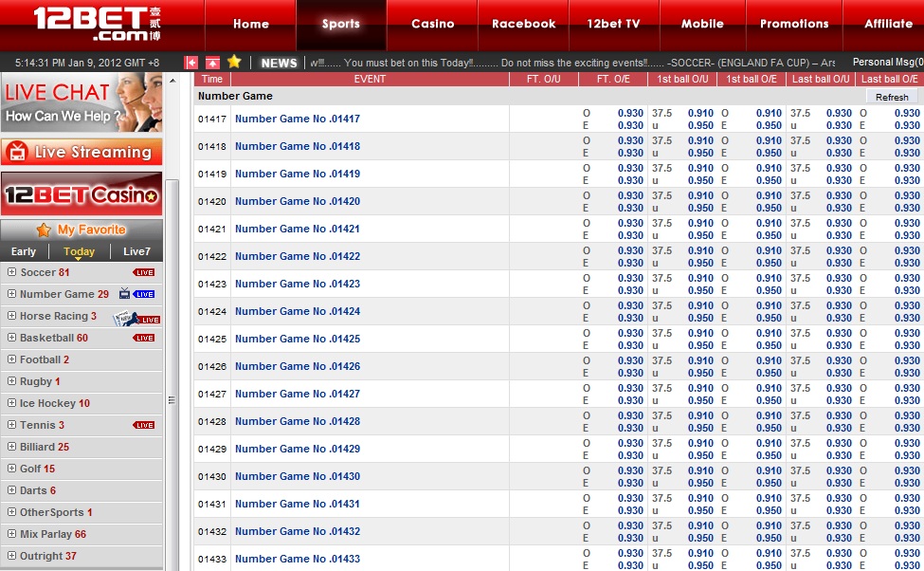
Task: Click the Horse Racing live icon
Action: (x=136, y=318)
